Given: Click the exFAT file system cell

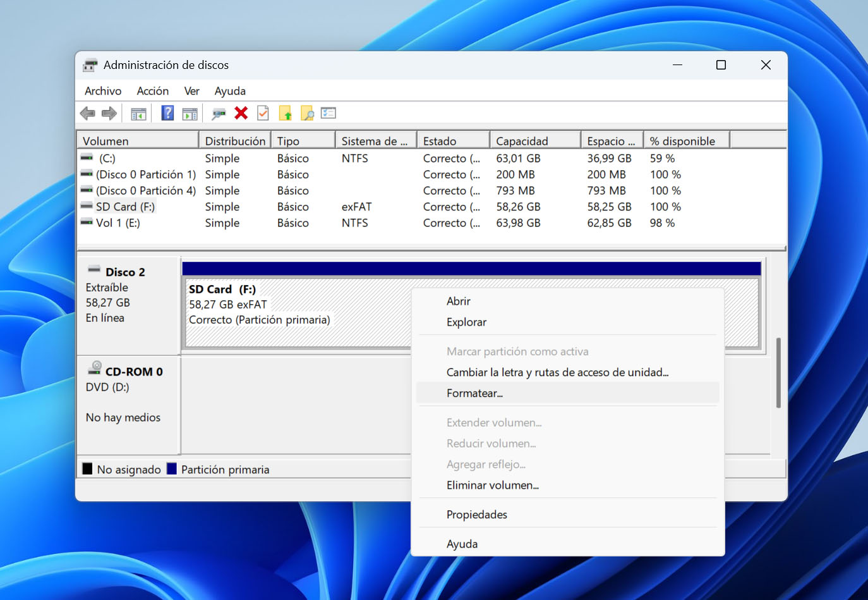Looking at the screenshot, I should 357,207.
